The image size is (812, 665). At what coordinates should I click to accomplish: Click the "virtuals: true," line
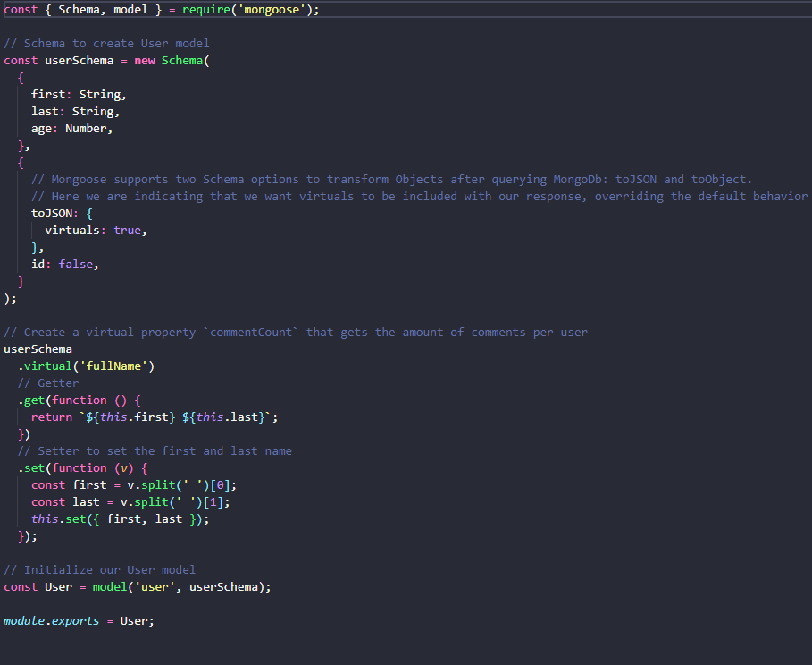pyautogui.click(x=96, y=230)
